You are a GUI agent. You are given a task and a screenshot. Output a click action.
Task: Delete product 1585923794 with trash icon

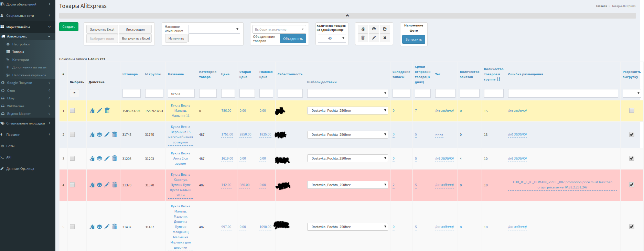point(107,111)
